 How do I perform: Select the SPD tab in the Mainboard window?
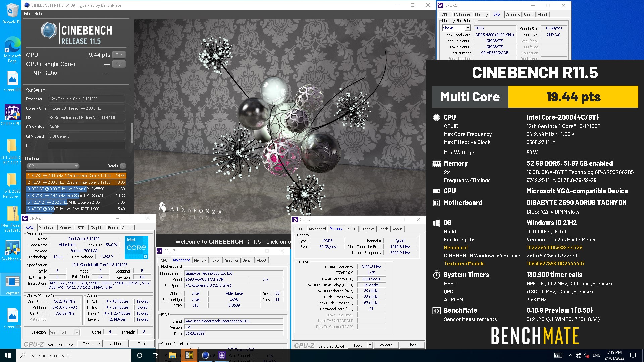click(x=216, y=260)
